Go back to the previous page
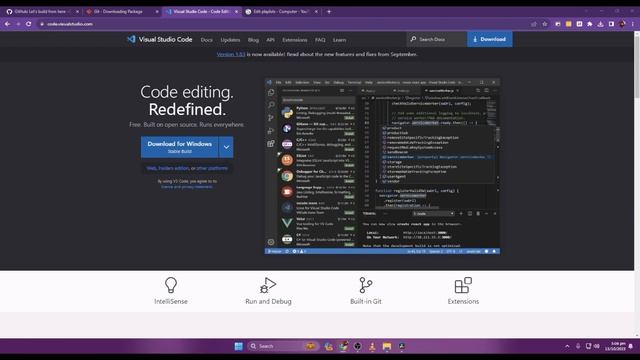Screen dimensions: 640x360 click(7, 24)
